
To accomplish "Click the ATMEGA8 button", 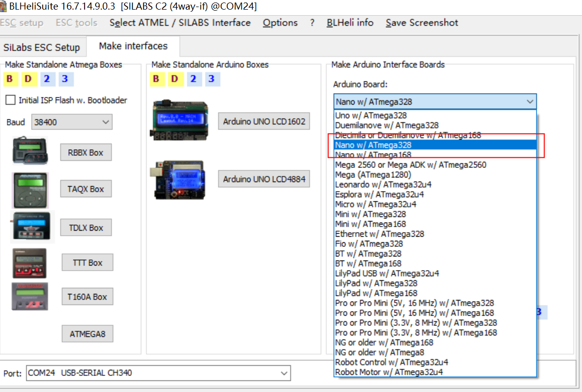I will 88,334.
